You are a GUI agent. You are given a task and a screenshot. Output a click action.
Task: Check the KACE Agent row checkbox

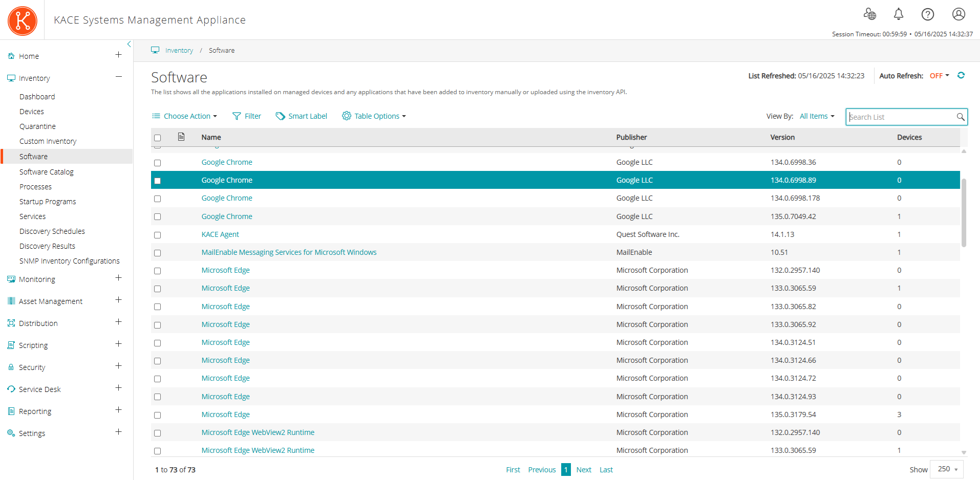(x=158, y=235)
